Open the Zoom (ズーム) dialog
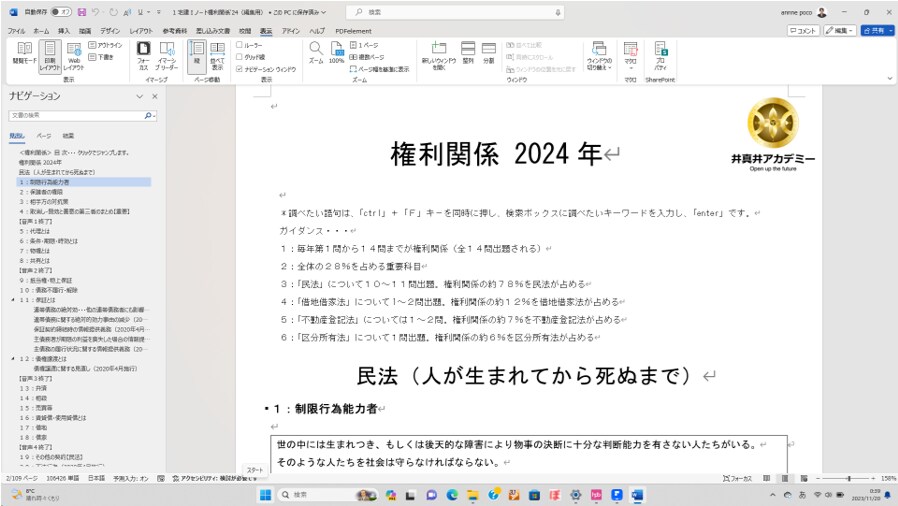The image size is (898, 506). coord(316,53)
